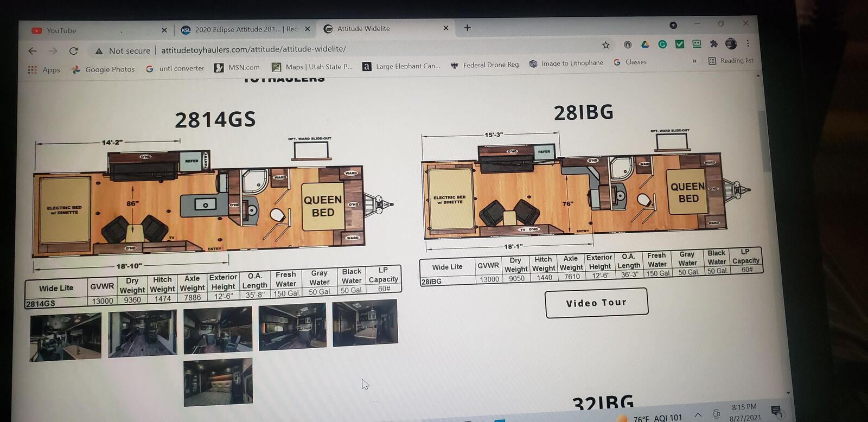Bookmark this page with the star icon

coord(606,45)
